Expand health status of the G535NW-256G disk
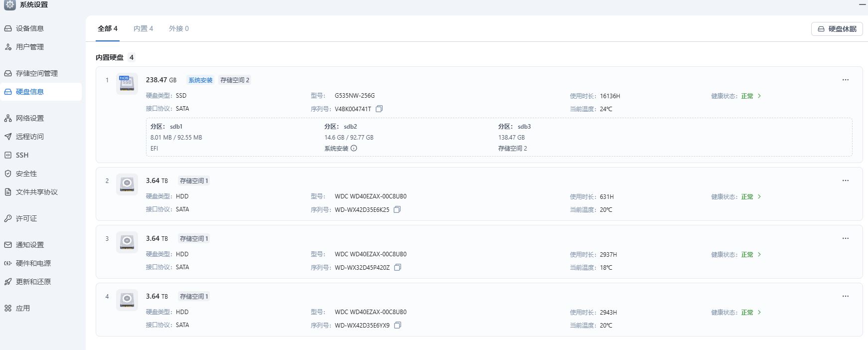This screenshot has width=868, height=350. click(x=759, y=96)
